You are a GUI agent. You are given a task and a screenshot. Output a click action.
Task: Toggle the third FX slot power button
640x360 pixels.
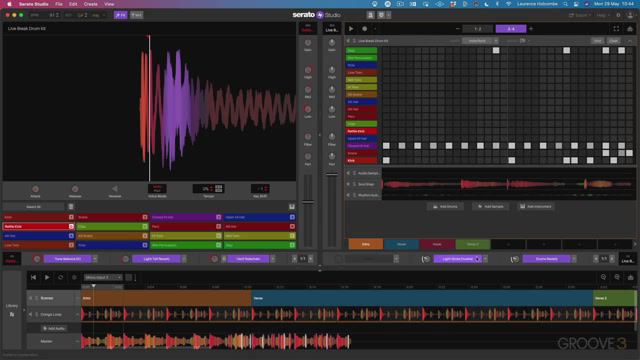point(214,259)
